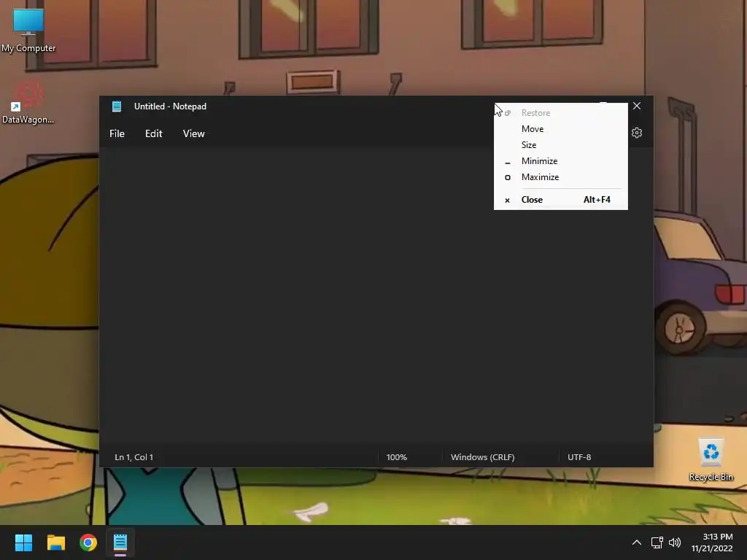The height and width of the screenshot is (560, 747).
Task: Open the clock showing 3:13 PM
Action: coord(712,542)
